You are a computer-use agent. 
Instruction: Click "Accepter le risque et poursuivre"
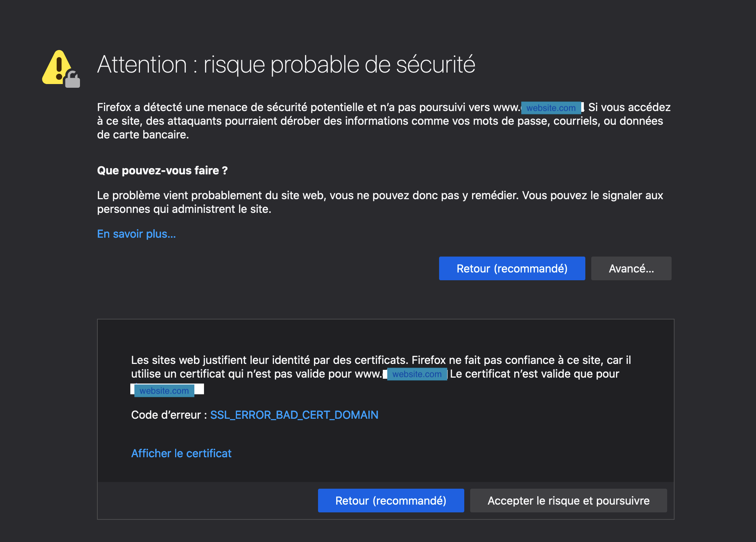click(568, 501)
